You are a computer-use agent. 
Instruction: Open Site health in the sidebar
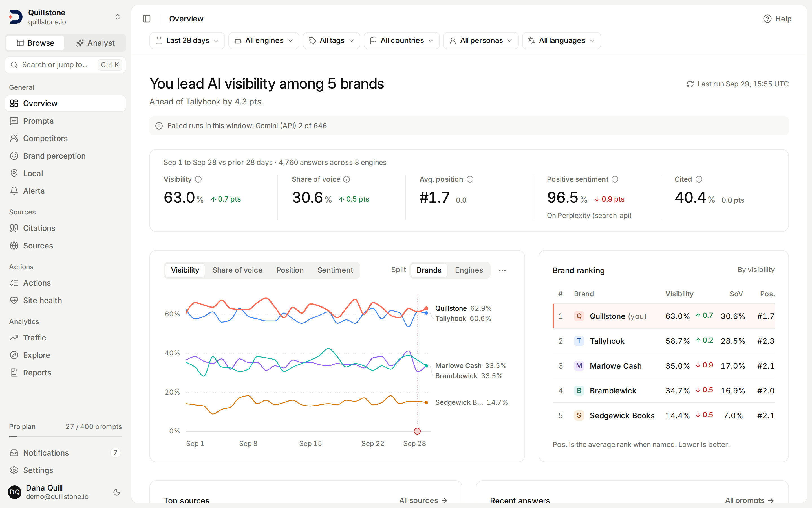pos(65,300)
